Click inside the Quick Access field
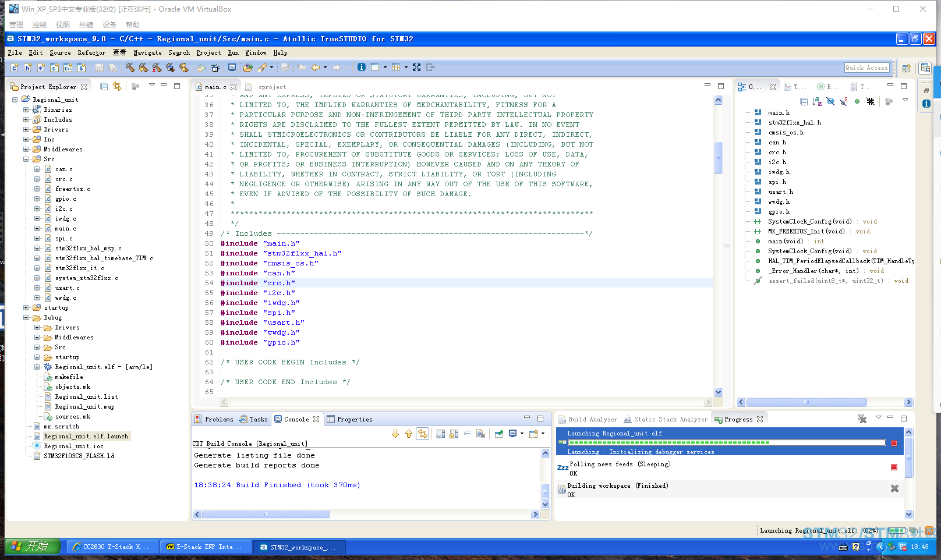941x560 pixels. pyautogui.click(x=868, y=68)
